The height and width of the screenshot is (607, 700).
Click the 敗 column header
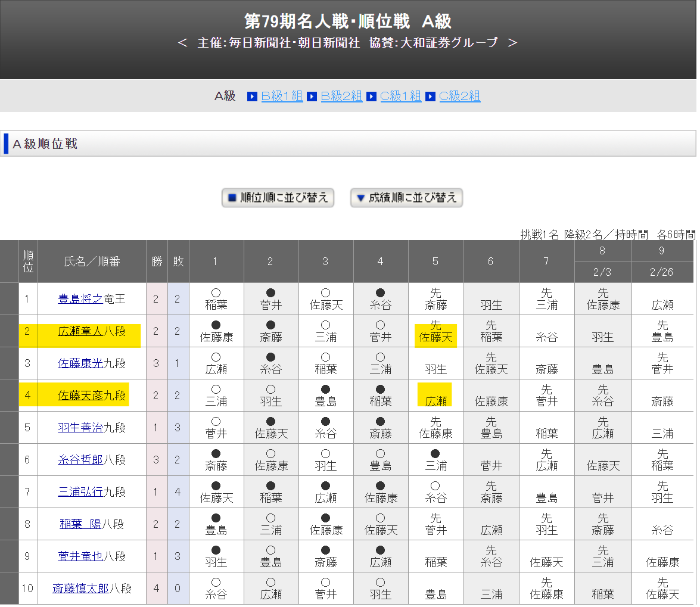(x=178, y=262)
